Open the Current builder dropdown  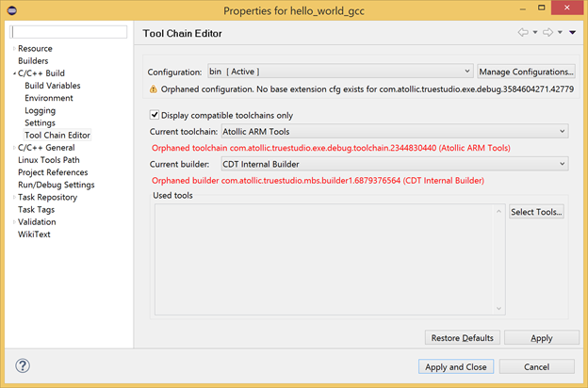click(x=395, y=164)
